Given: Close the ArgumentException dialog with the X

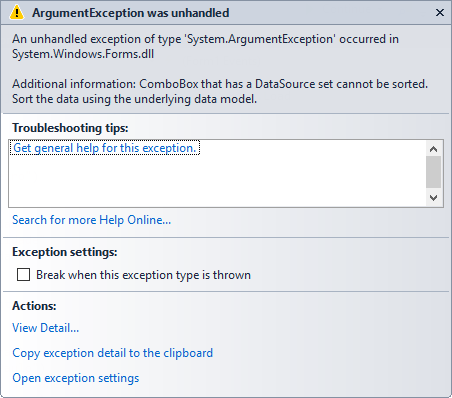Looking at the screenshot, I should tap(440, 13).
